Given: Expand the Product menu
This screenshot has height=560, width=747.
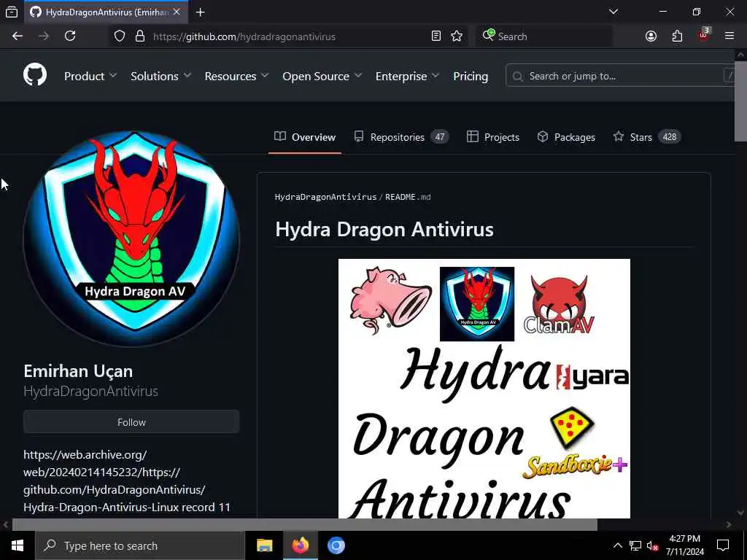Looking at the screenshot, I should coord(90,76).
